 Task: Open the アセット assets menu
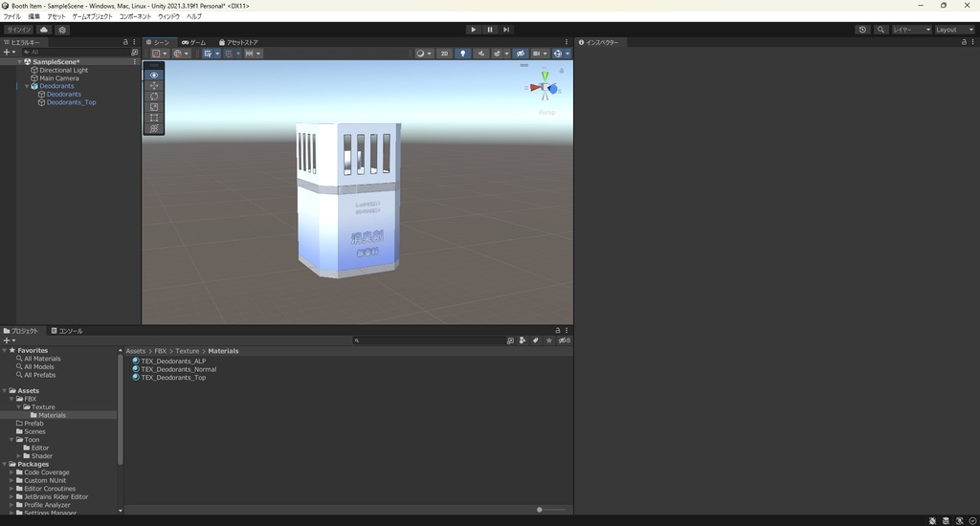[x=56, y=16]
